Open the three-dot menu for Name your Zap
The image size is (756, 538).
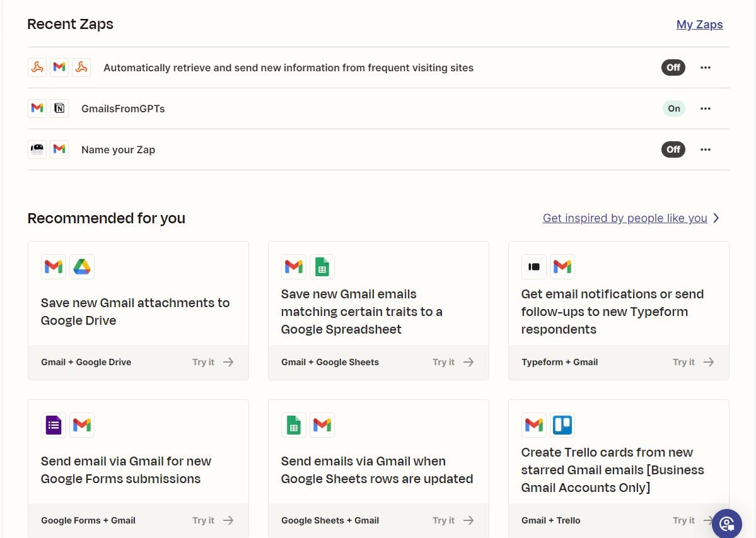706,149
